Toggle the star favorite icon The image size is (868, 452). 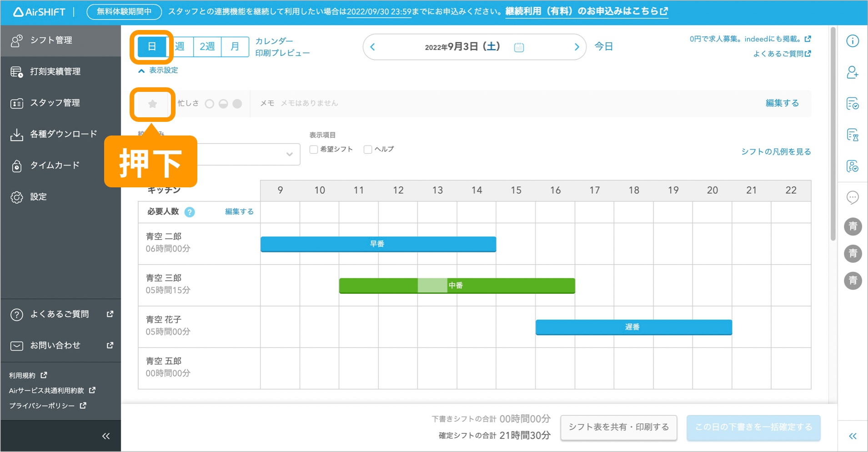coord(152,104)
